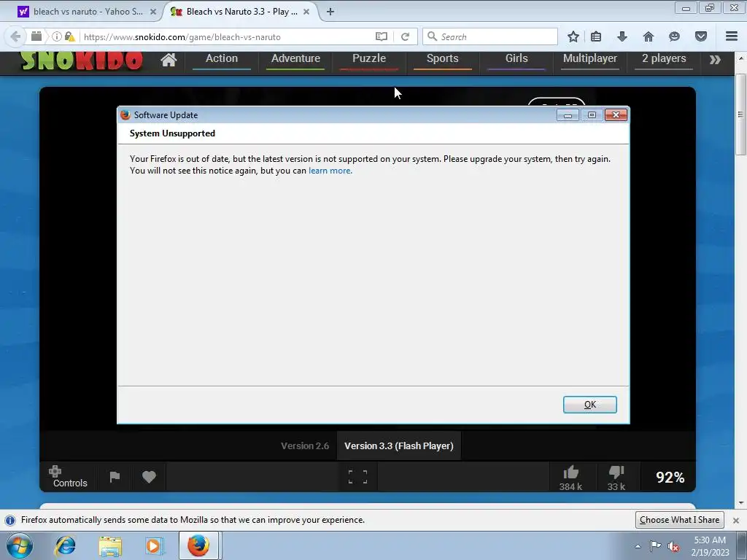Show bookmarks list icon
Image resolution: width=747 pixels, height=560 pixels.
coord(596,36)
